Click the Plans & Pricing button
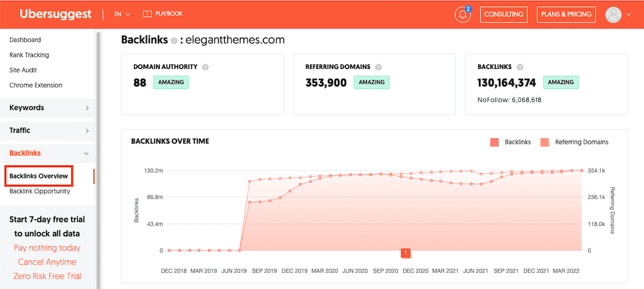The width and height of the screenshot is (644, 289). click(x=566, y=14)
